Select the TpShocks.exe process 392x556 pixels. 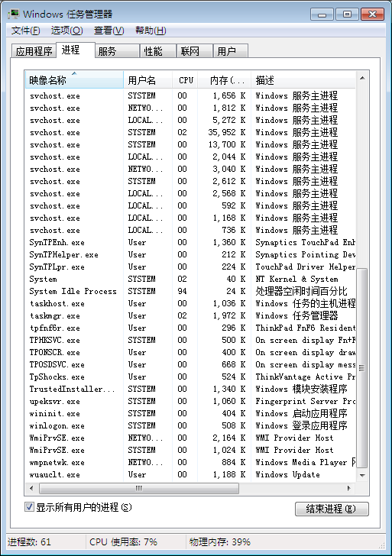(190, 377)
